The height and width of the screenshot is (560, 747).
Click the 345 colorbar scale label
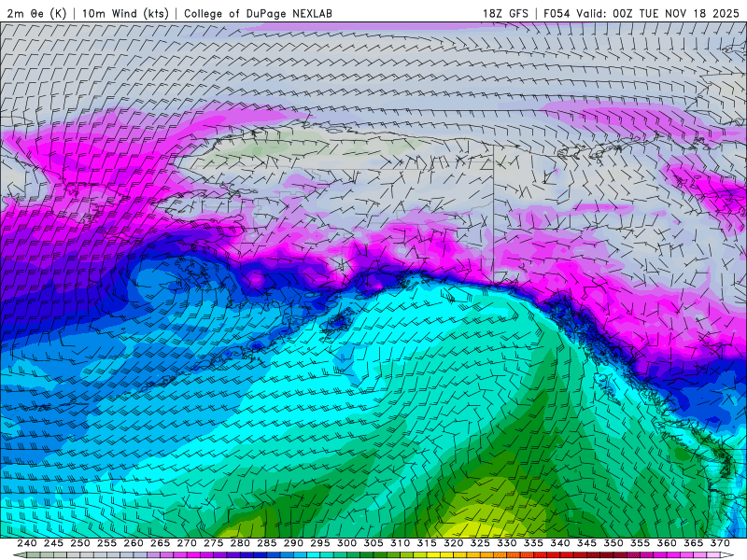coord(587,543)
